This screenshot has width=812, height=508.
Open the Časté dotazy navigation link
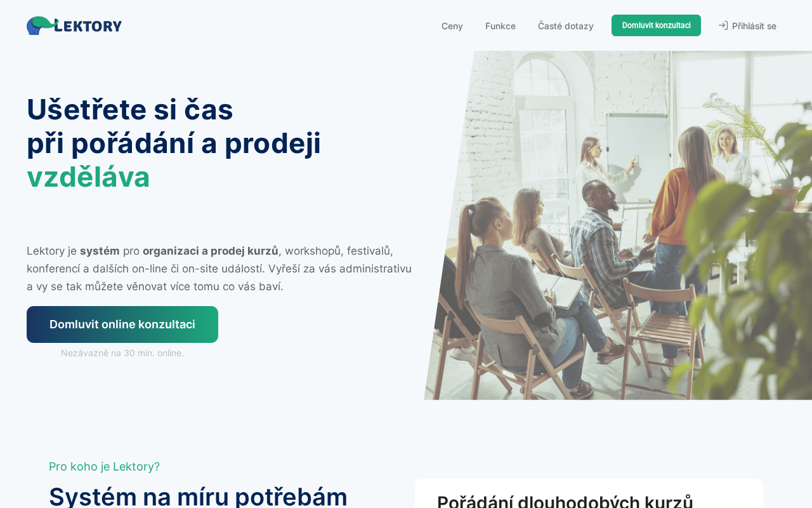pyautogui.click(x=566, y=26)
